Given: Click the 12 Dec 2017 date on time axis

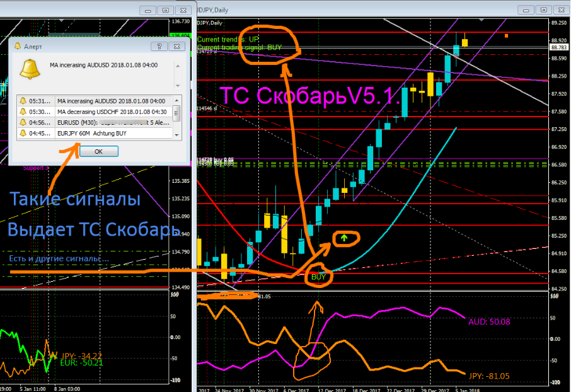Looking at the screenshot, I should (x=331, y=390).
